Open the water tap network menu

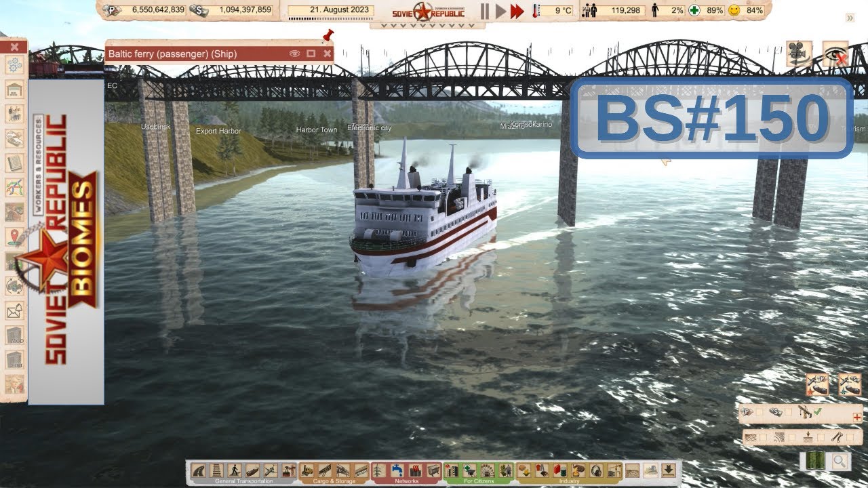(x=397, y=470)
